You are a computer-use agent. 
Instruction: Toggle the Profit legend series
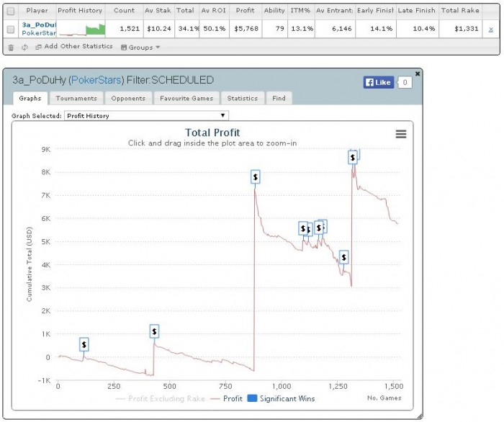tap(227, 398)
